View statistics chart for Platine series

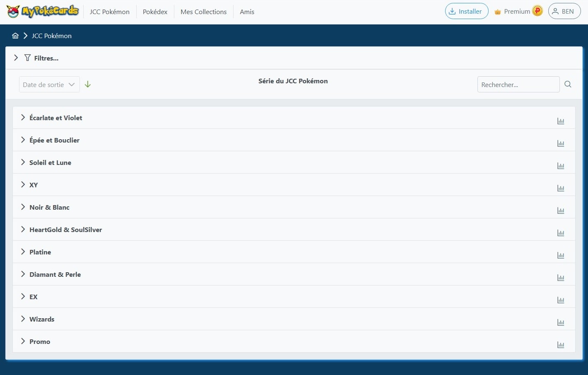tap(561, 255)
